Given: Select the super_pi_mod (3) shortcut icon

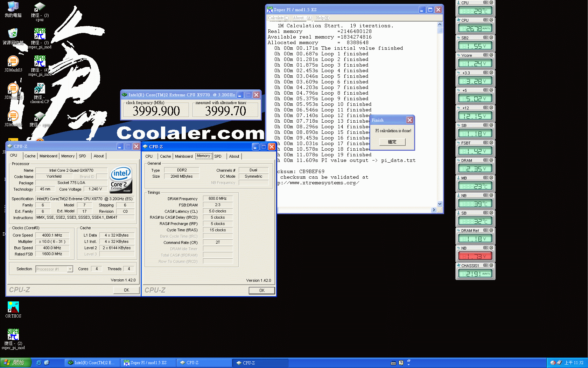Looking at the screenshot, I should coord(40,39).
